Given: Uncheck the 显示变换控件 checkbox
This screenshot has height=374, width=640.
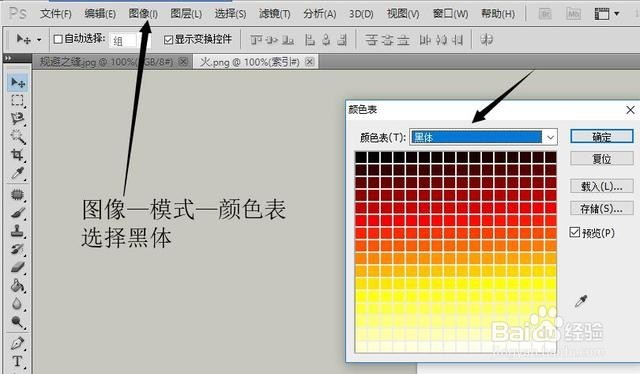Looking at the screenshot, I should (168, 39).
